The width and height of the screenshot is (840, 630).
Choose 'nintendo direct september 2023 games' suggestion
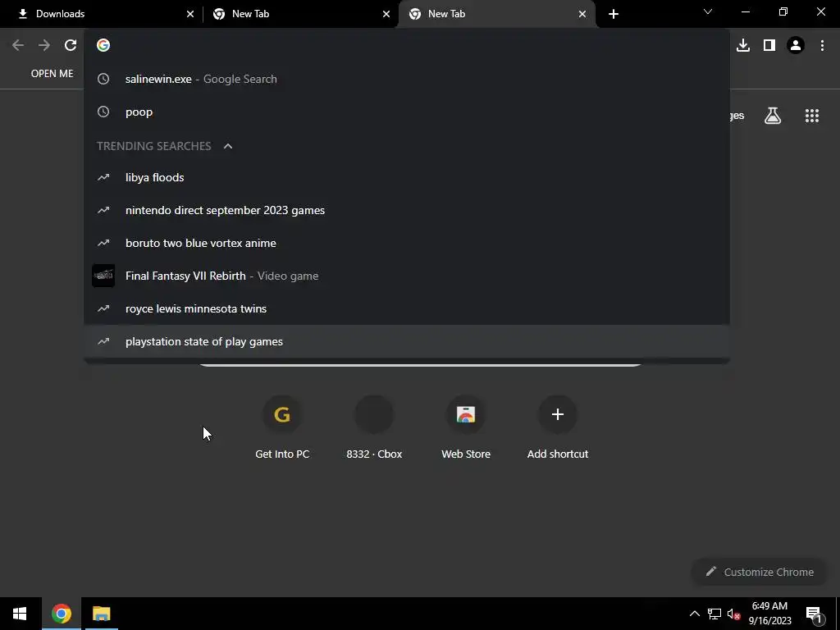407,210
